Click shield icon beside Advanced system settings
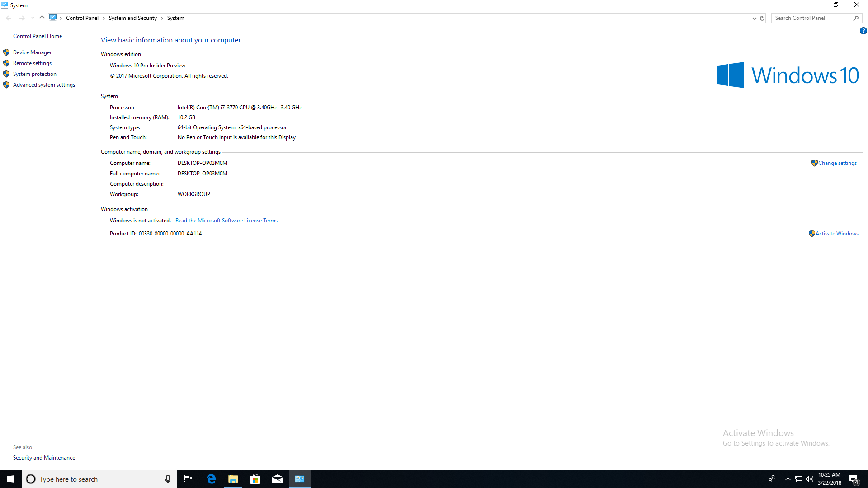Image resolution: width=868 pixels, height=488 pixels. pos(6,85)
